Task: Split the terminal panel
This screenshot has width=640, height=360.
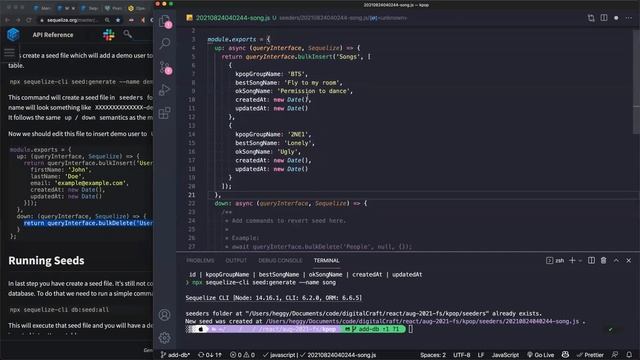Action: [x=591, y=260]
